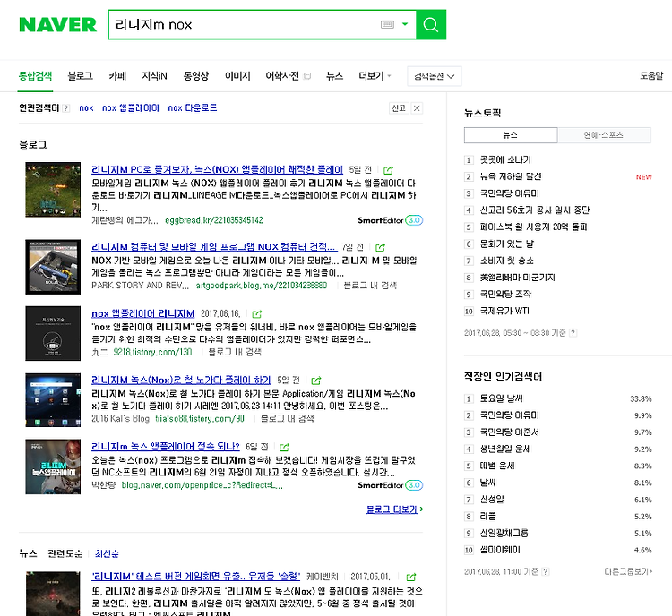Image resolution: width=672 pixels, height=616 pixels.
Task: Click SmartEditor 3.0 badge on first result
Action: pyautogui.click(x=391, y=220)
